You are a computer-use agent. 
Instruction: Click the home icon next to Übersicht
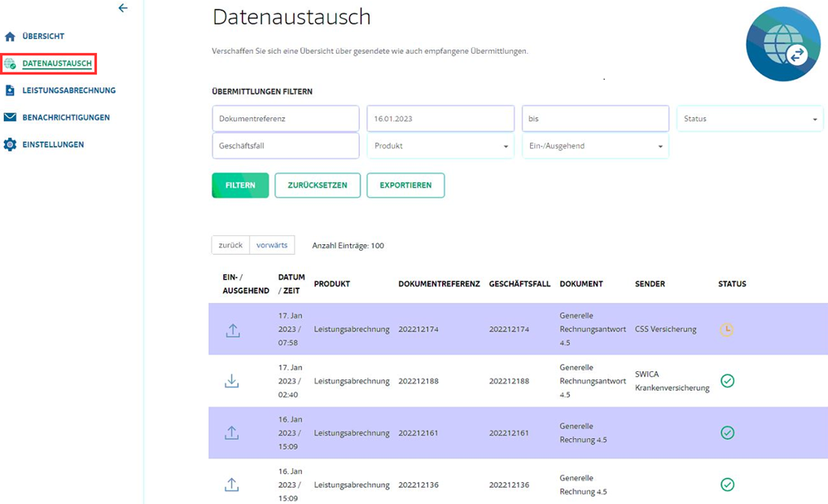[10, 37]
